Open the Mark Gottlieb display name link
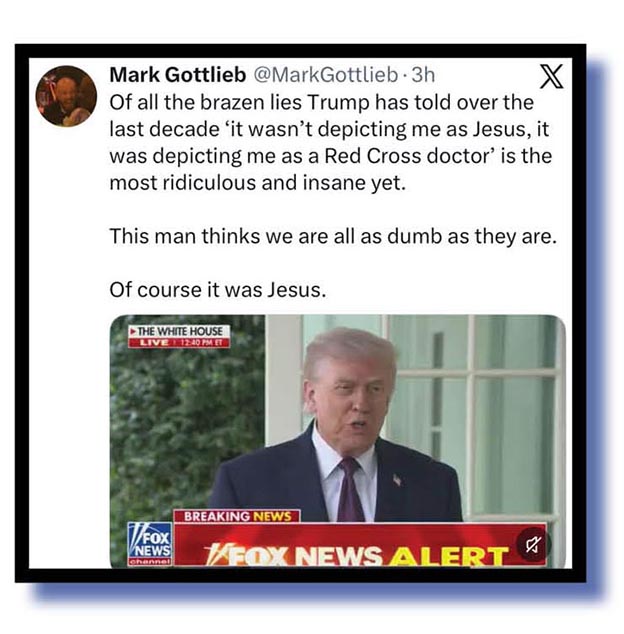Viewport: 624px width, 634px height. point(178,75)
